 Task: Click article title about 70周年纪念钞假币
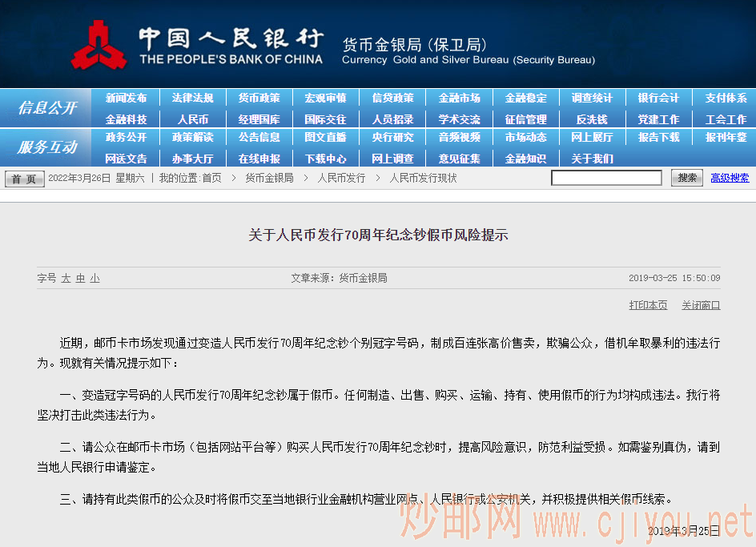[378, 235]
